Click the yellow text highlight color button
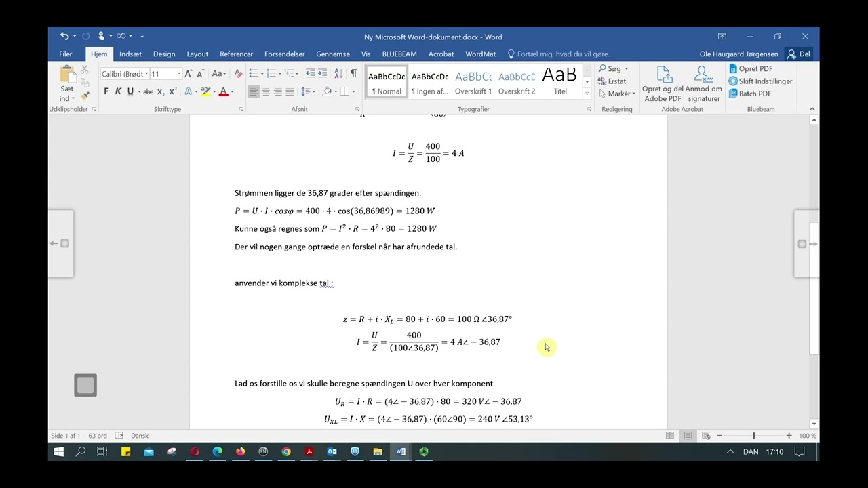The width and height of the screenshot is (868, 488). click(x=205, y=91)
